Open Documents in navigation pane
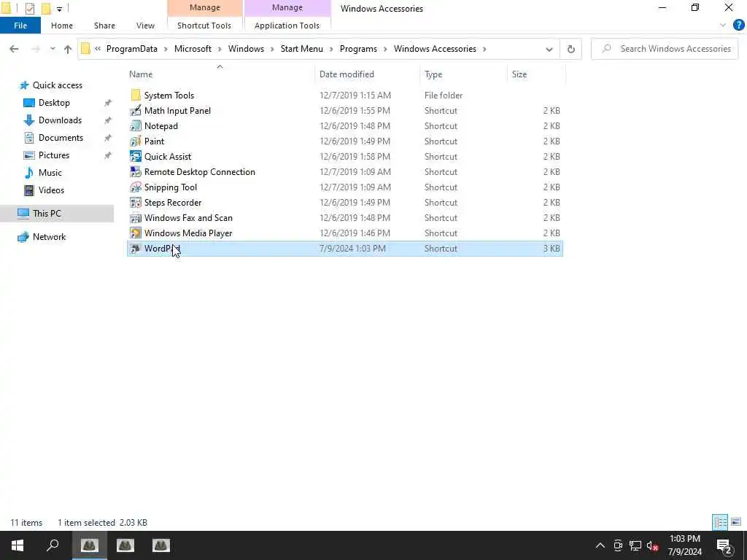The height and width of the screenshot is (560, 747). 61,138
